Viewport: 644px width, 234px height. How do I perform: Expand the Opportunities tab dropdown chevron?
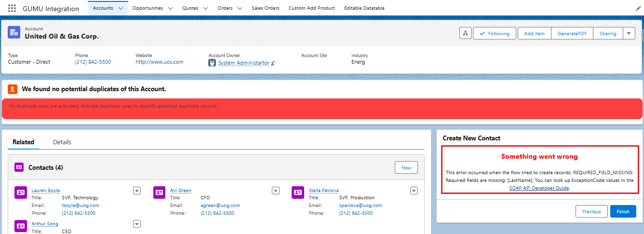coord(170,8)
